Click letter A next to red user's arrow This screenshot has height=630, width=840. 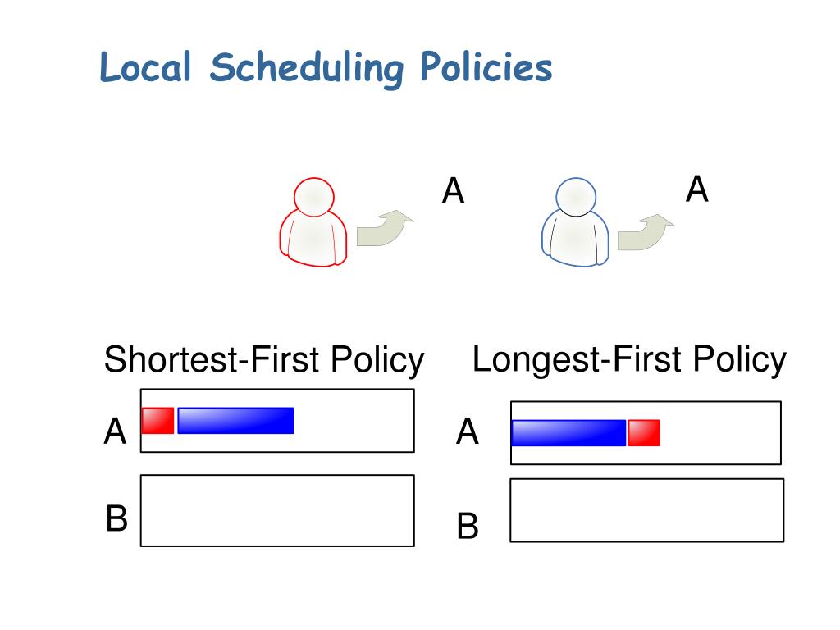(453, 190)
